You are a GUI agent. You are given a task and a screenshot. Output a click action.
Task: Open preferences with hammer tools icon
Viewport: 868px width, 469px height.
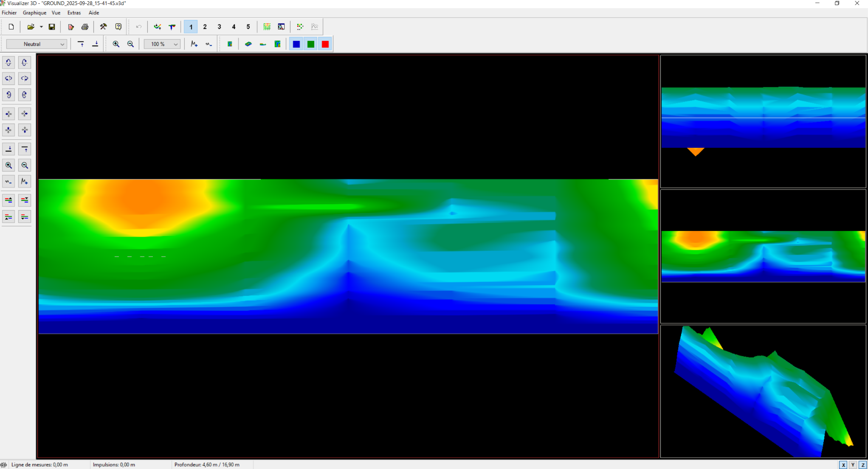[103, 27]
